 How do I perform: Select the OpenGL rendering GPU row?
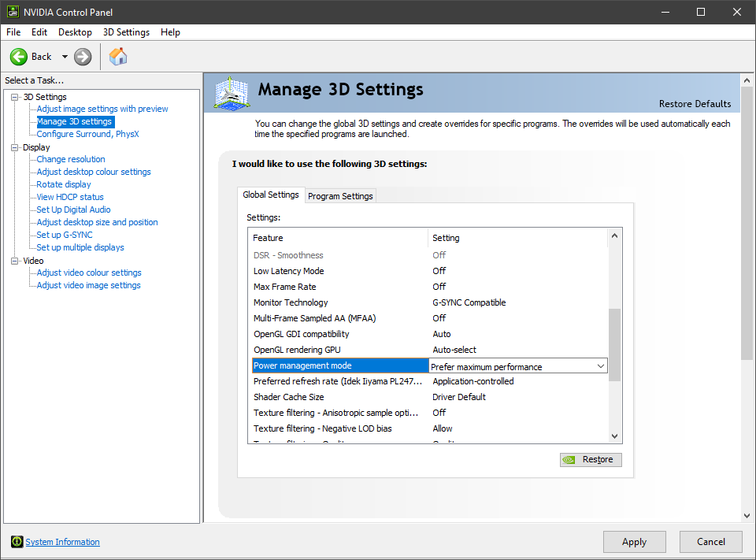[x=428, y=350]
